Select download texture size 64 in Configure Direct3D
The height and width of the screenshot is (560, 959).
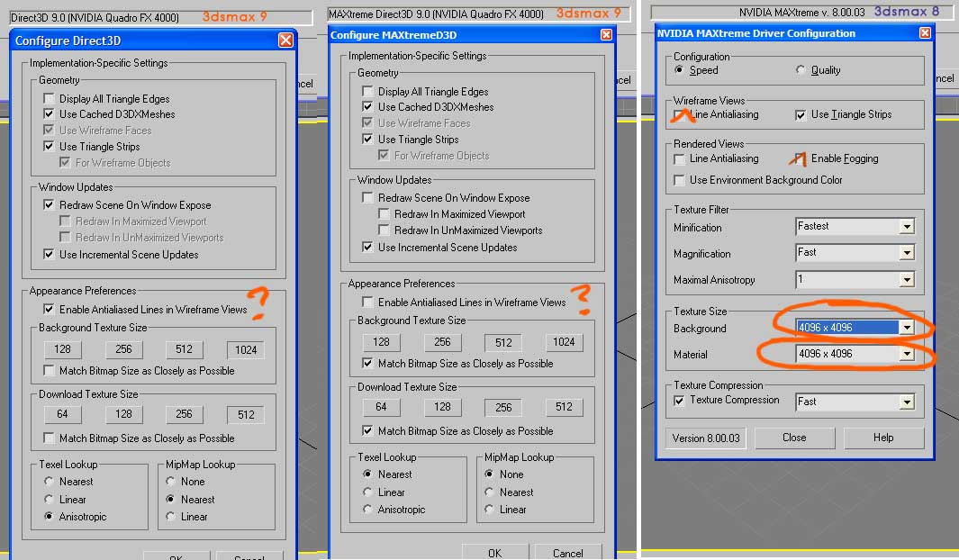62,414
